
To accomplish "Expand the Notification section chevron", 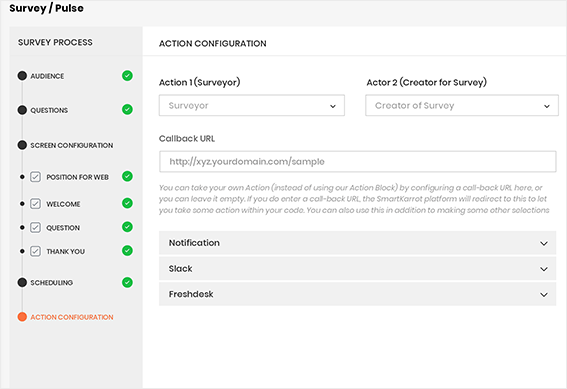I will (x=543, y=243).
